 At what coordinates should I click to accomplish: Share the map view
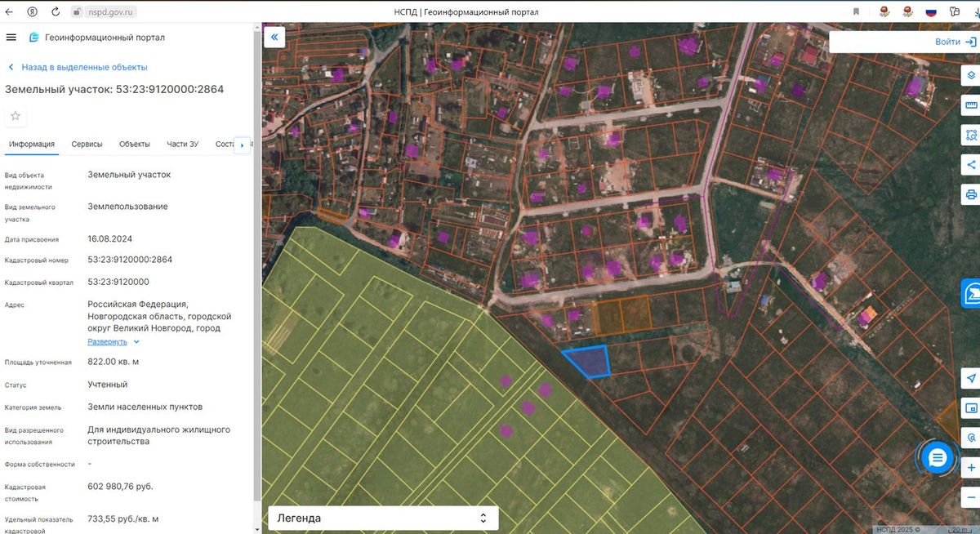[971, 164]
